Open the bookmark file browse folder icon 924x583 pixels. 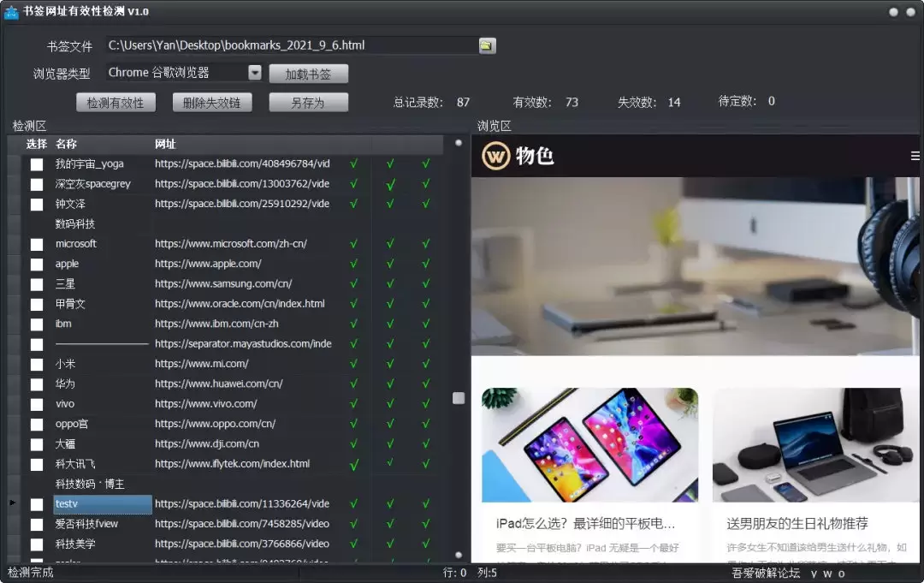tap(488, 45)
